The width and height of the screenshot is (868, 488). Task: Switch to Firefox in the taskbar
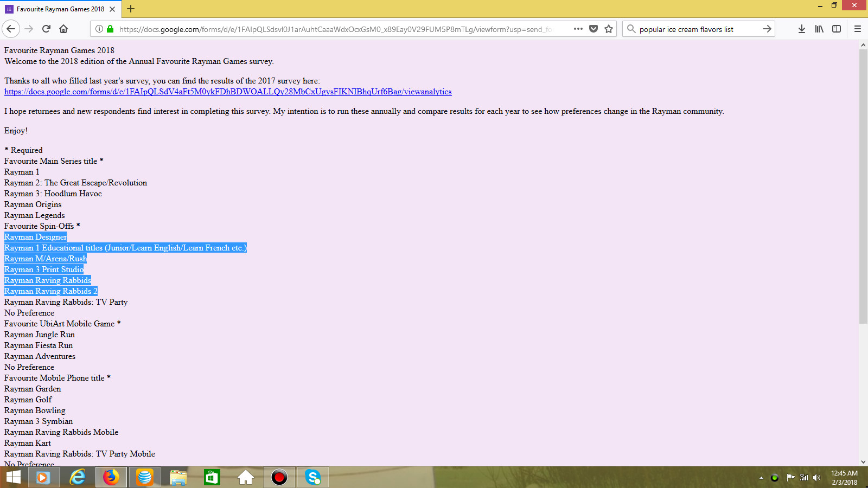[x=111, y=477]
